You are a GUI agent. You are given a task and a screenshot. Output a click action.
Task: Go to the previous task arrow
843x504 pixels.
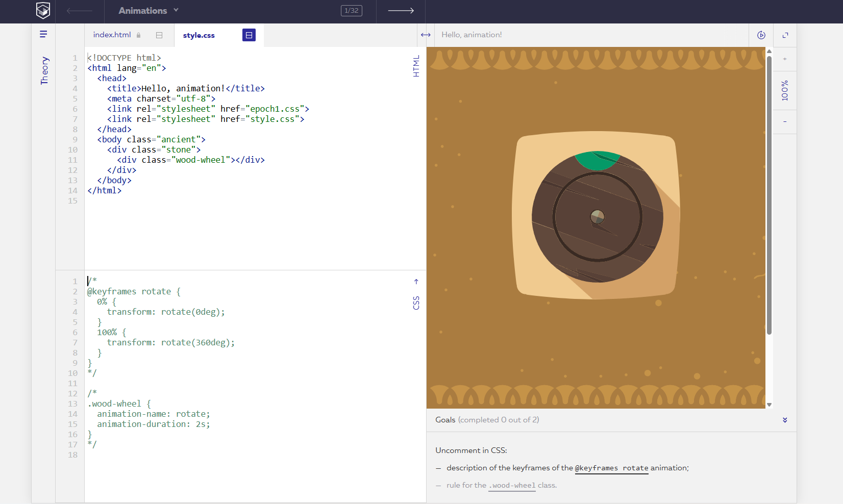pos(80,11)
